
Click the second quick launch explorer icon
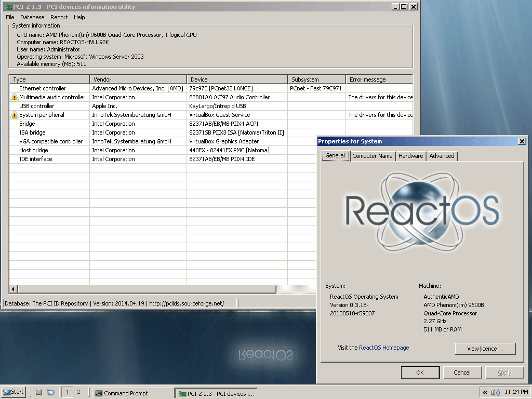pos(51,393)
